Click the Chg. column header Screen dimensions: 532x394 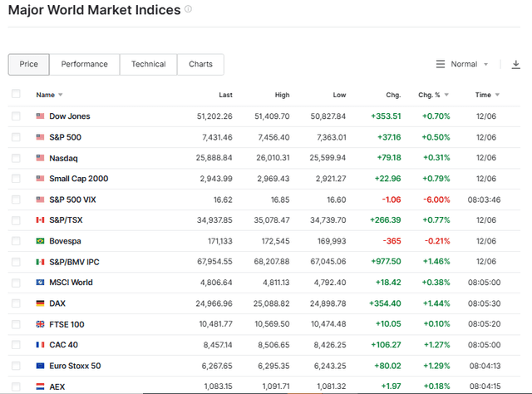point(393,95)
